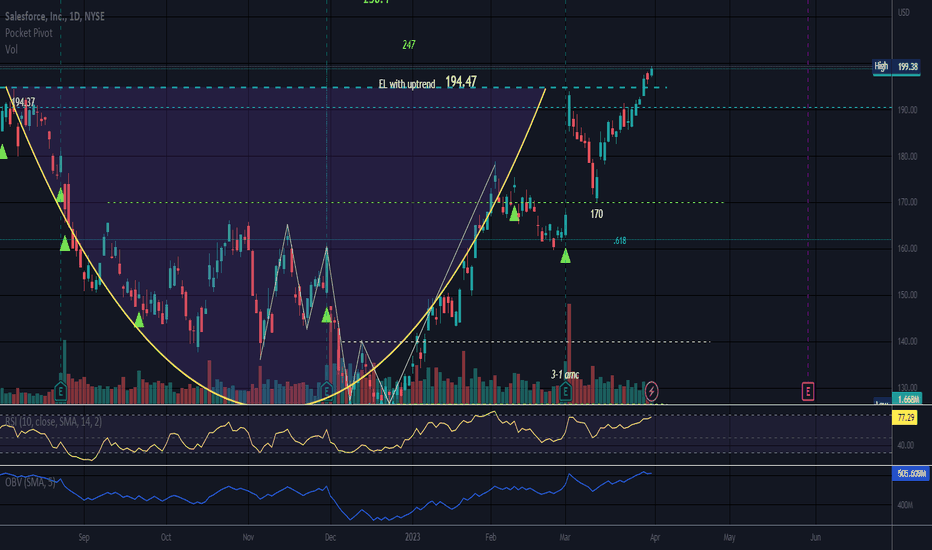
Task: Click the Sep date axis label
Action: tap(84, 537)
